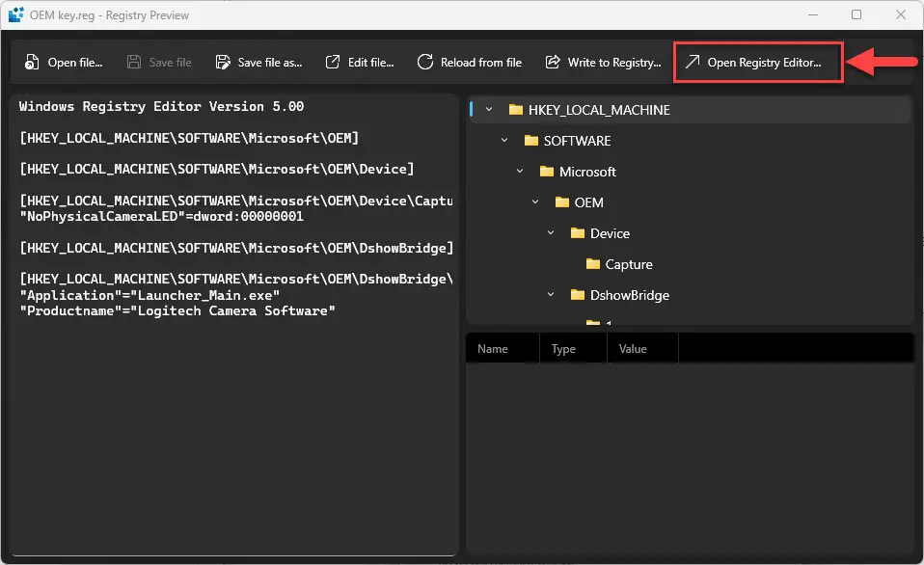
Task: Launch Edit file text label
Action: click(x=370, y=63)
